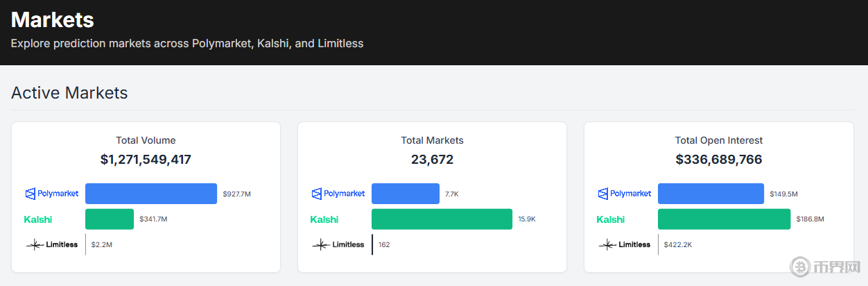Click Kalshi logo in Total Markets card

[x=324, y=219]
